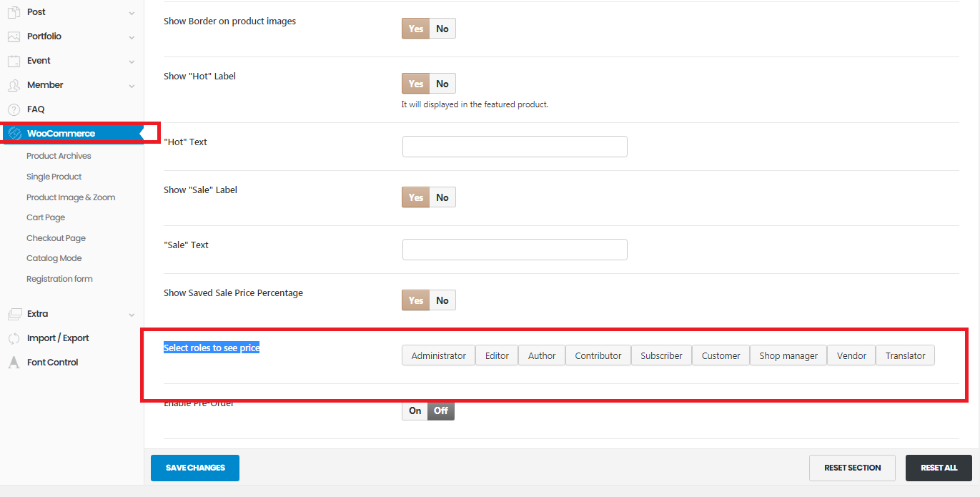The width and height of the screenshot is (980, 497).
Task: Expand the Event menu chevron
Action: coord(132,61)
